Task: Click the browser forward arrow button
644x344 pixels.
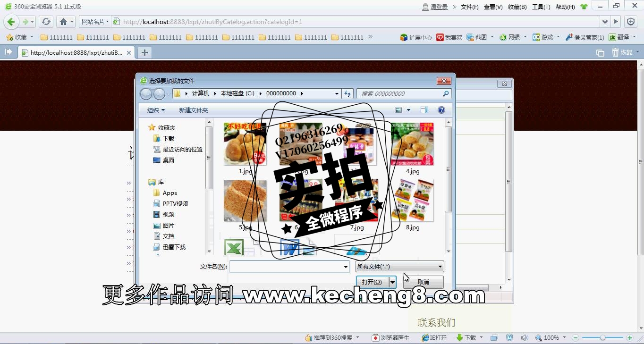Action: point(25,22)
